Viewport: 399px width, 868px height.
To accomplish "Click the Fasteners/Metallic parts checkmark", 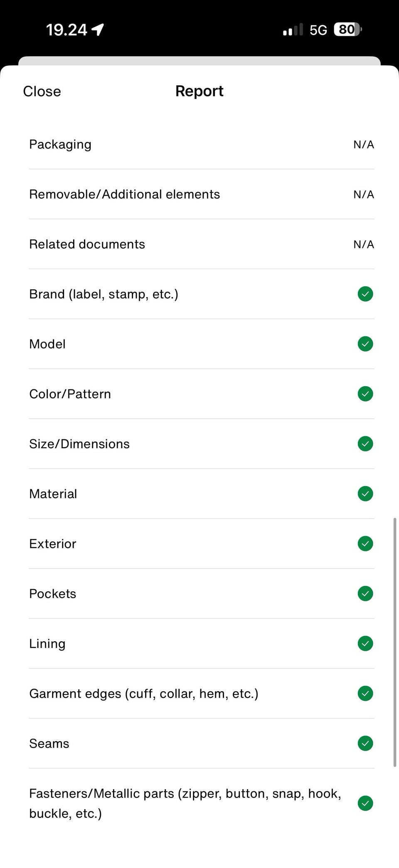I will (365, 803).
